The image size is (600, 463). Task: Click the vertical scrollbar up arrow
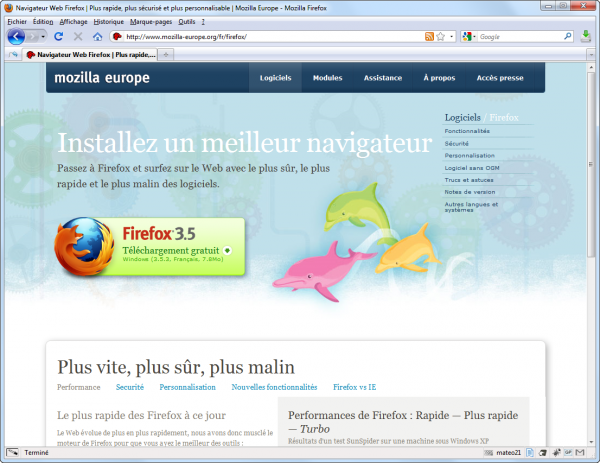coord(591,67)
